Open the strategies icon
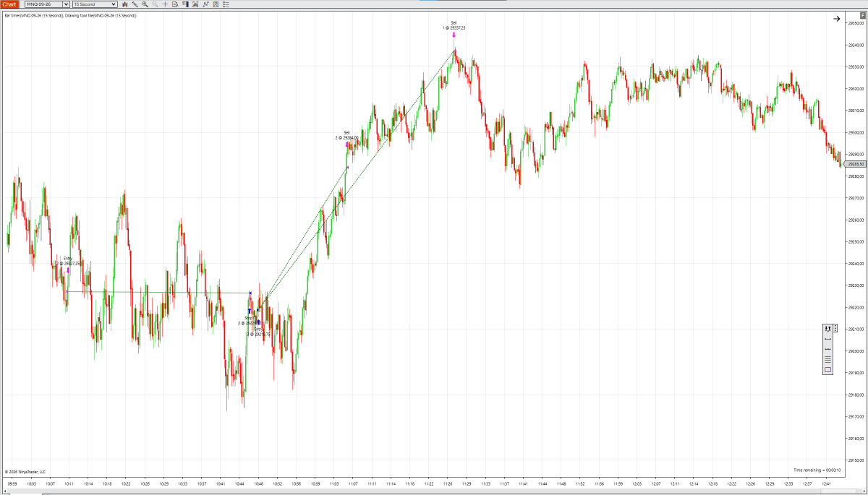The width and height of the screenshot is (868, 495). pos(216,4)
